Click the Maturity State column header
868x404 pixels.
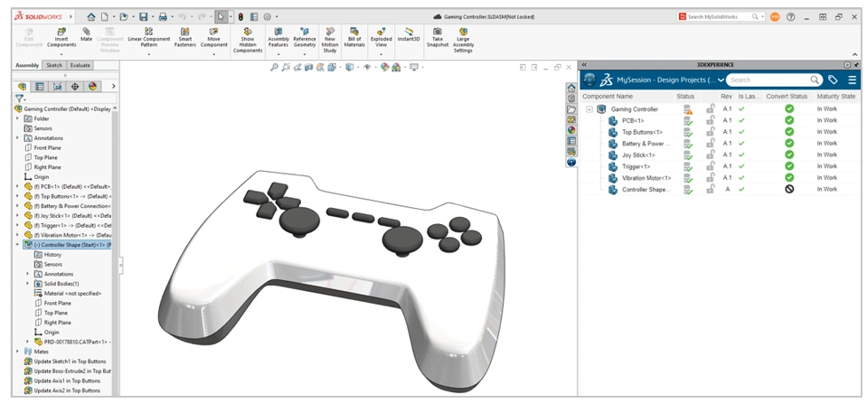point(835,97)
